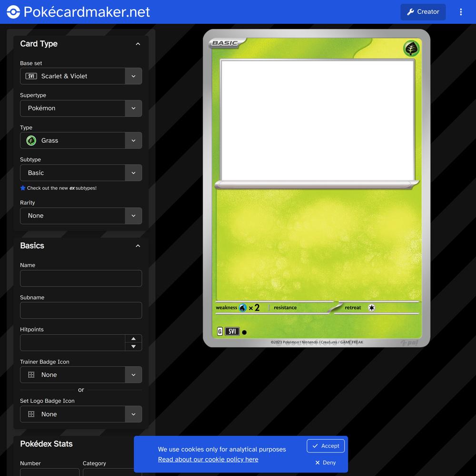Viewport: 476px width, 476px height.
Task: Deny the analytics cookies
Action: click(326, 463)
